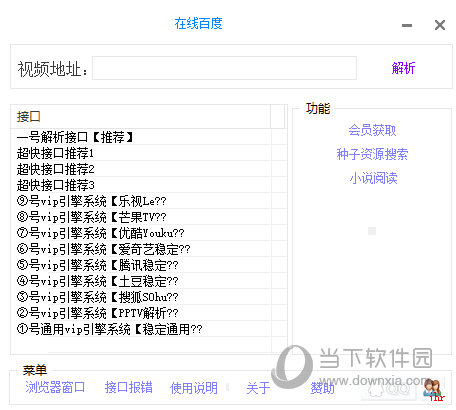
Task: Open the 关于 about item
Action: (258, 388)
